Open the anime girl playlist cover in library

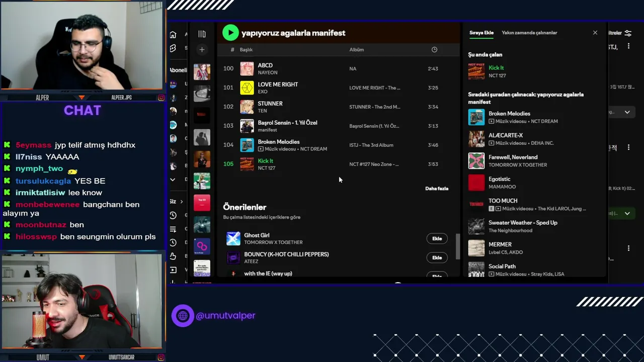[202, 71]
